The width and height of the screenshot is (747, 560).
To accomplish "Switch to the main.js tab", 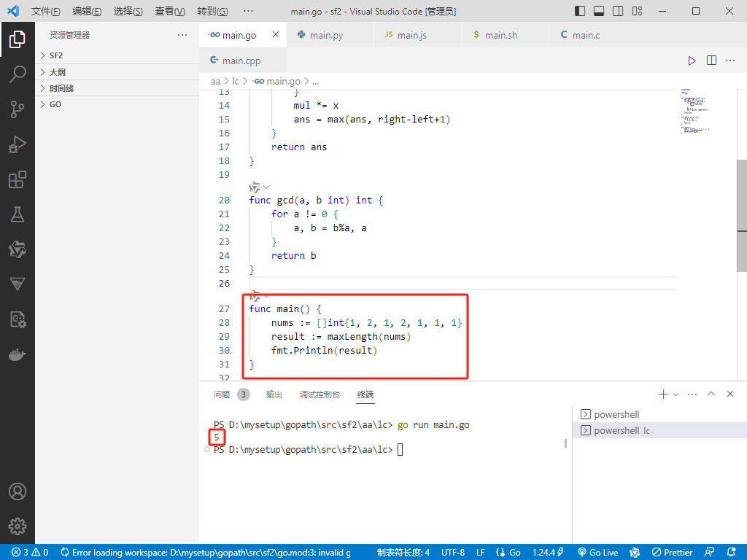I will coord(418,35).
